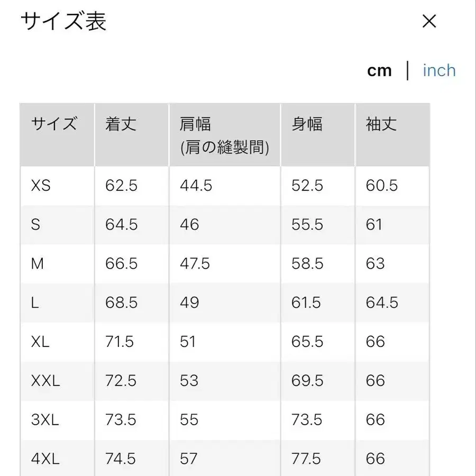This screenshot has width=476, height=476.
Task: Select the S size row
Action: point(35,225)
